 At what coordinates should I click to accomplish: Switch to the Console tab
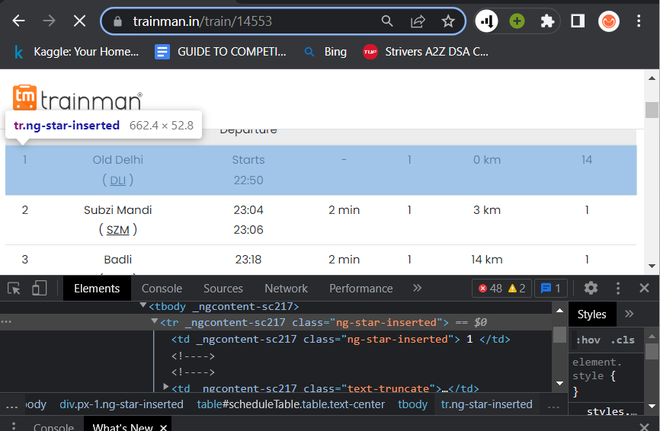(162, 288)
